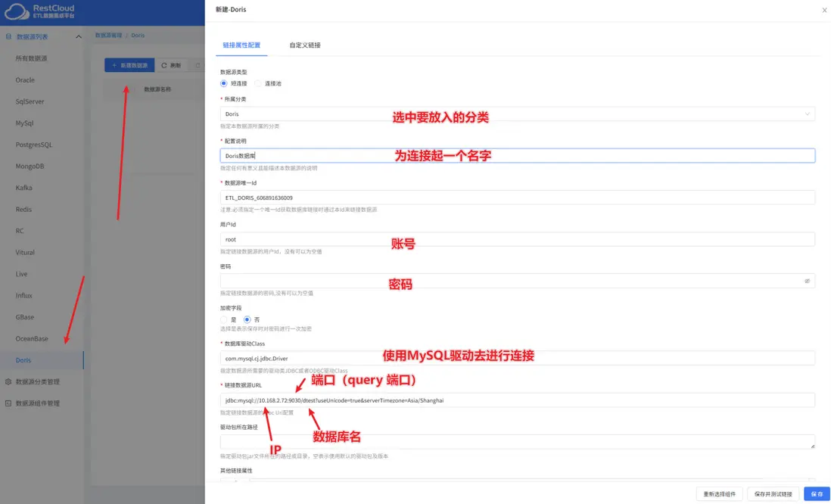This screenshot has width=831, height=504.
Task: Set 加密字段 to 是
Action: click(x=224, y=319)
